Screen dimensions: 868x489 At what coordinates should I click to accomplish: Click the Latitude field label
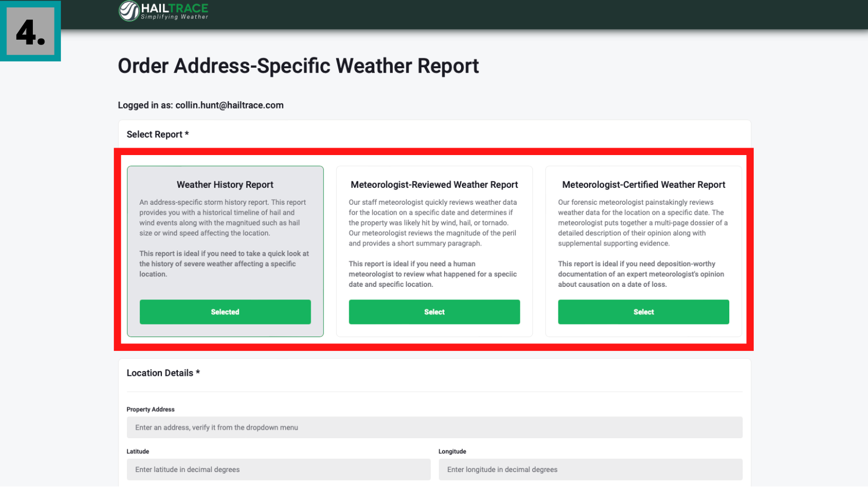click(x=138, y=451)
